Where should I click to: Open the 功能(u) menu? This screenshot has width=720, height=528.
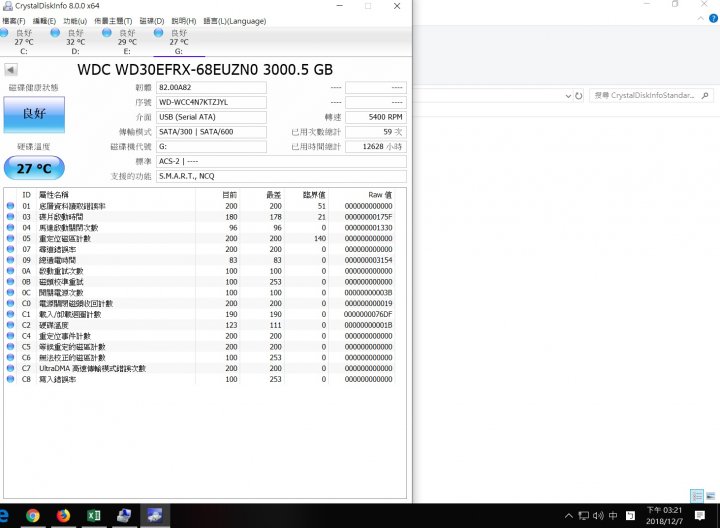pos(75,21)
